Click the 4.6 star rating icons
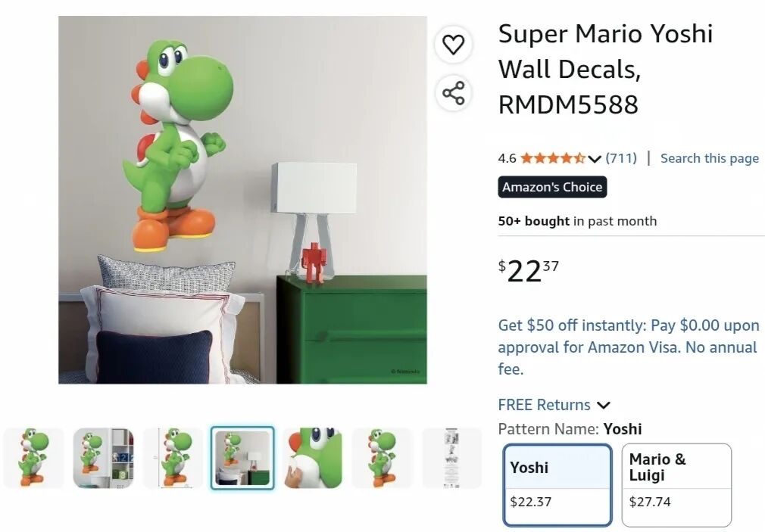765x532 pixels. tap(553, 158)
